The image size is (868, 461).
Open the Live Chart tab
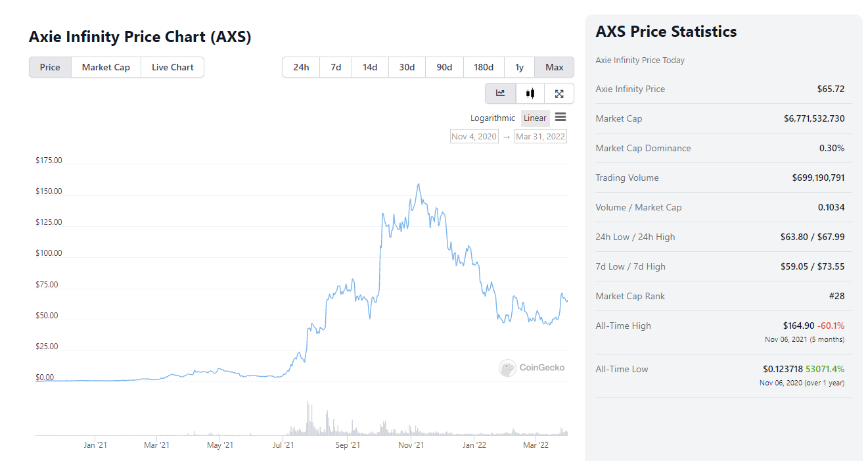tap(173, 67)
